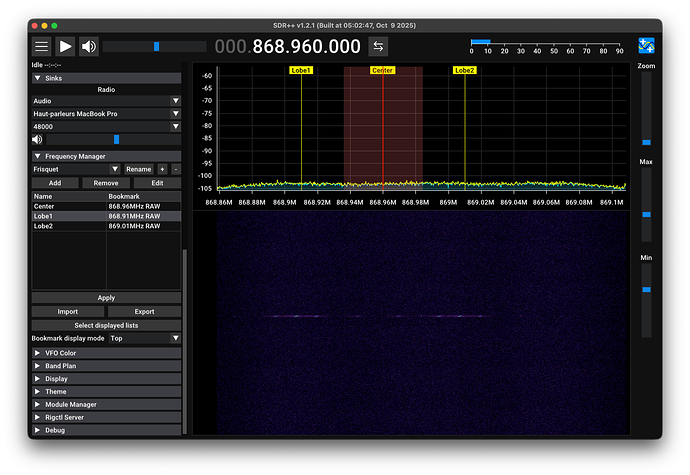690x475 pixels.
Task: Click the Export button
Action: pyautogui.click(x=144, y=312)
